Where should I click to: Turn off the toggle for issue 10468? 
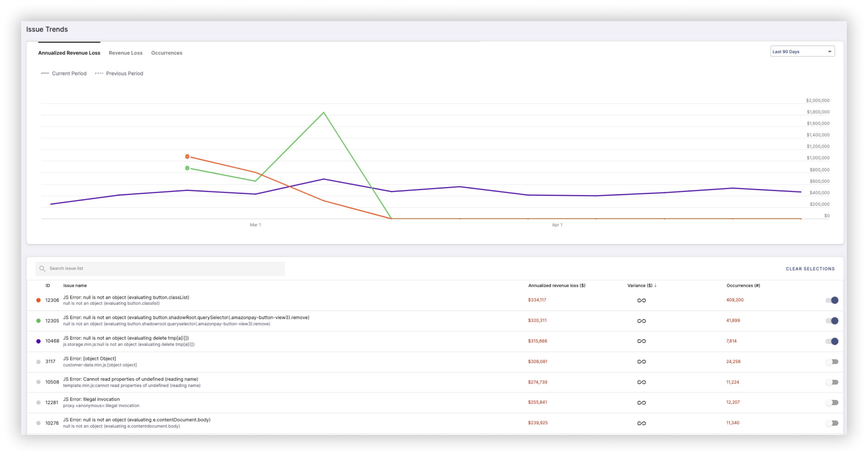click(832, 341)
